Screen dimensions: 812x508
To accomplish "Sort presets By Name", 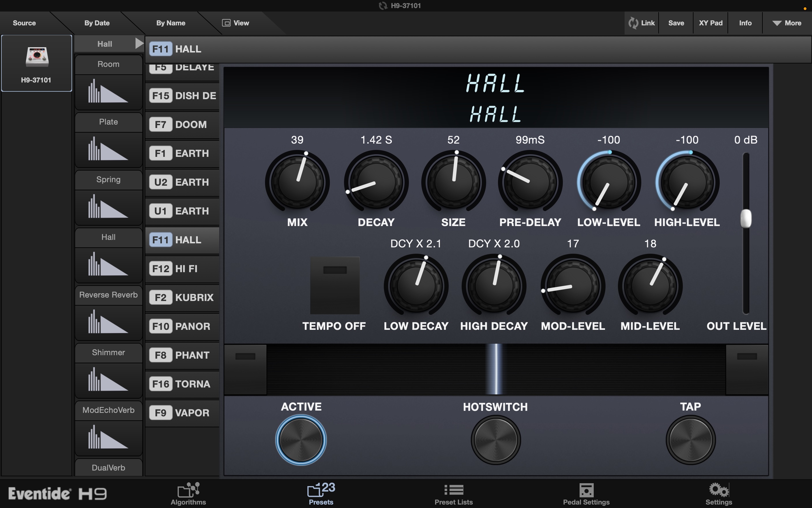I will pyautogui.click(x=171, y=23).
